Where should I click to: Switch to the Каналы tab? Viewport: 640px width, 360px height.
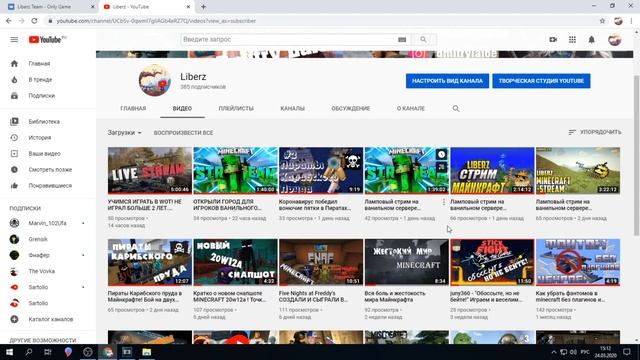(292, 109)
